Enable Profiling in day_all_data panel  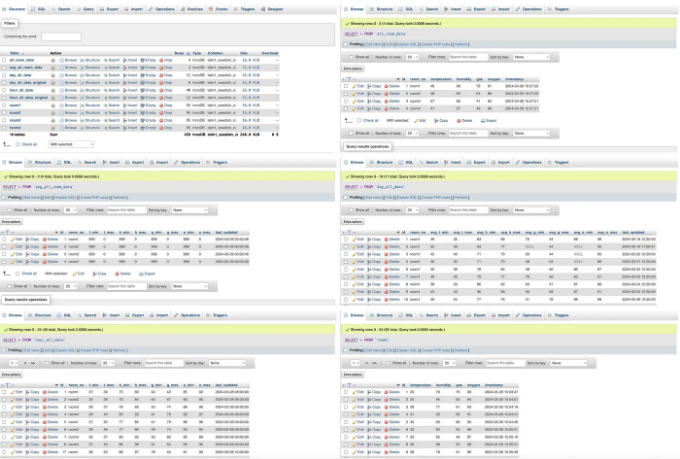coord(346,197)
